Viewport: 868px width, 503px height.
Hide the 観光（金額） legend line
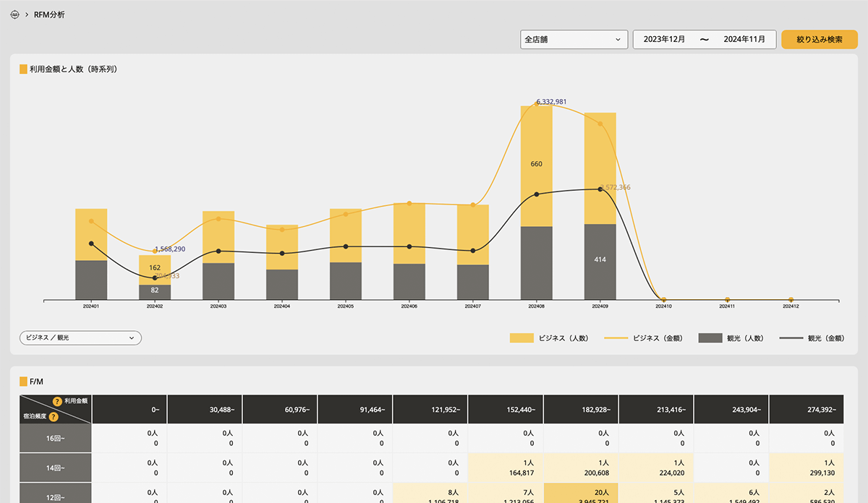click(x=817, y=338)
